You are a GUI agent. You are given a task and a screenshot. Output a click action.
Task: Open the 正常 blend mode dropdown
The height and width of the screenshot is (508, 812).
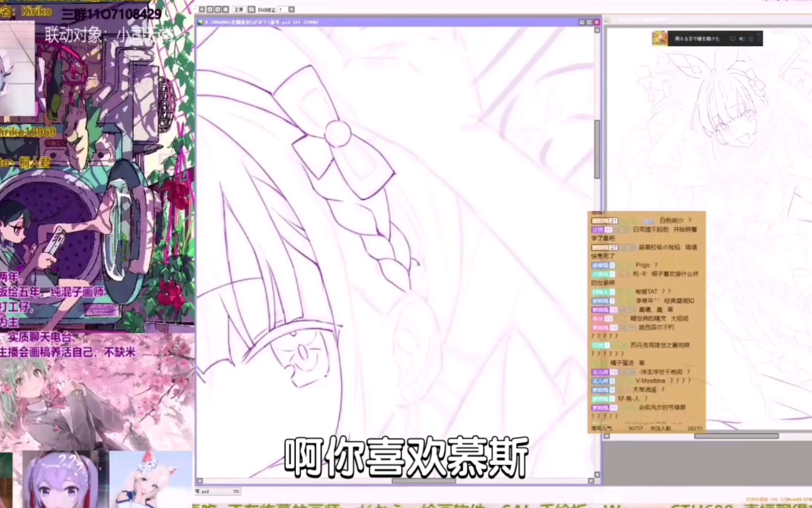coord(239,9)
